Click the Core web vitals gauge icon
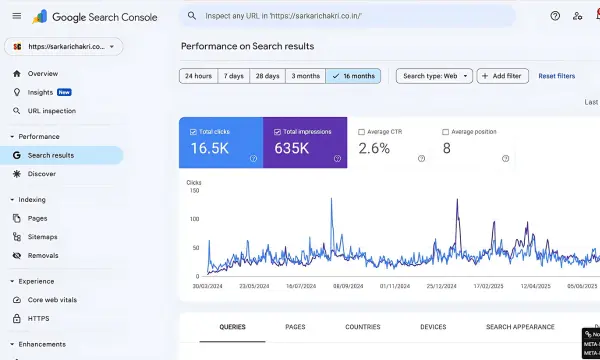 point(17,300)
